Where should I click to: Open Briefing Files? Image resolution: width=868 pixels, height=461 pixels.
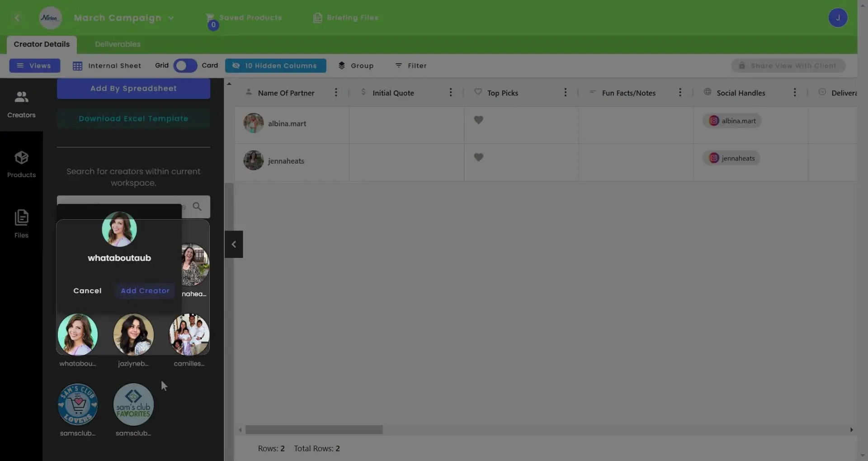point(346,18)
